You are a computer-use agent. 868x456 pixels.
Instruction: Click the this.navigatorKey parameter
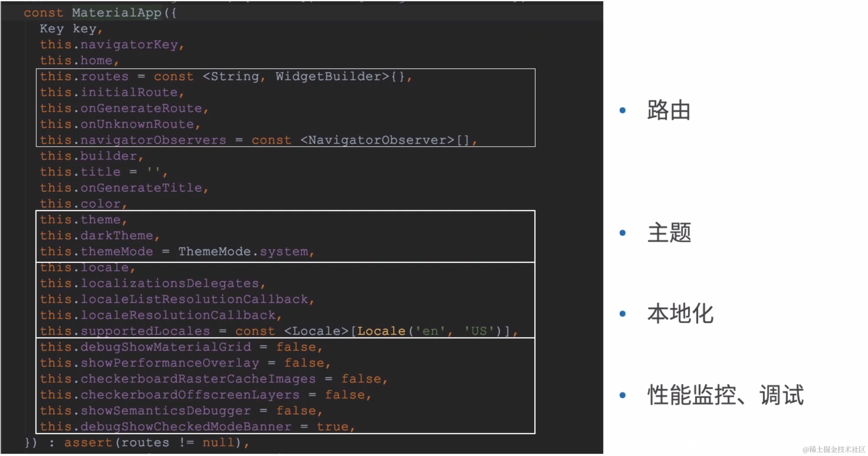tap(112, 45)
